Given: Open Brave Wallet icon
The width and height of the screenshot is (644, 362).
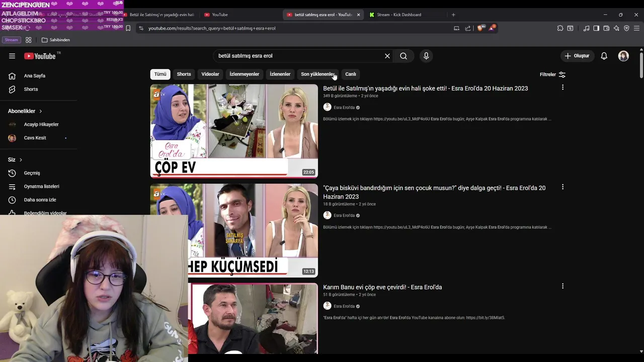Looking at the screenshot, I should (x=606, y=28).
